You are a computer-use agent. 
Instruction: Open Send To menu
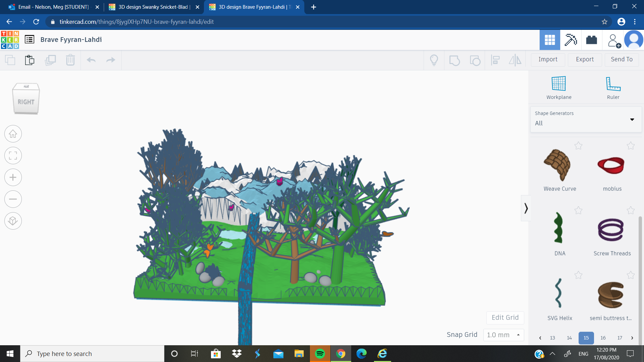coord(621,59)
